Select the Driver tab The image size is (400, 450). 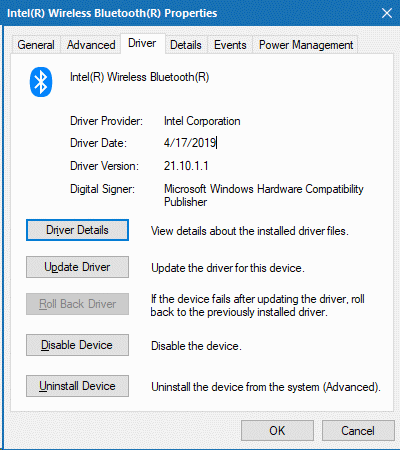[x=142, y=43]
